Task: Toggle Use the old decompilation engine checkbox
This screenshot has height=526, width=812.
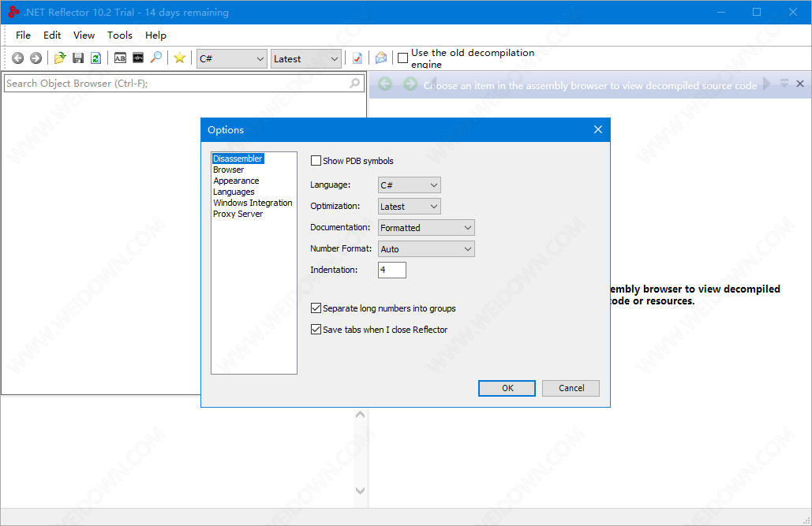Action: pyautogui.click(x=402, y=58)
